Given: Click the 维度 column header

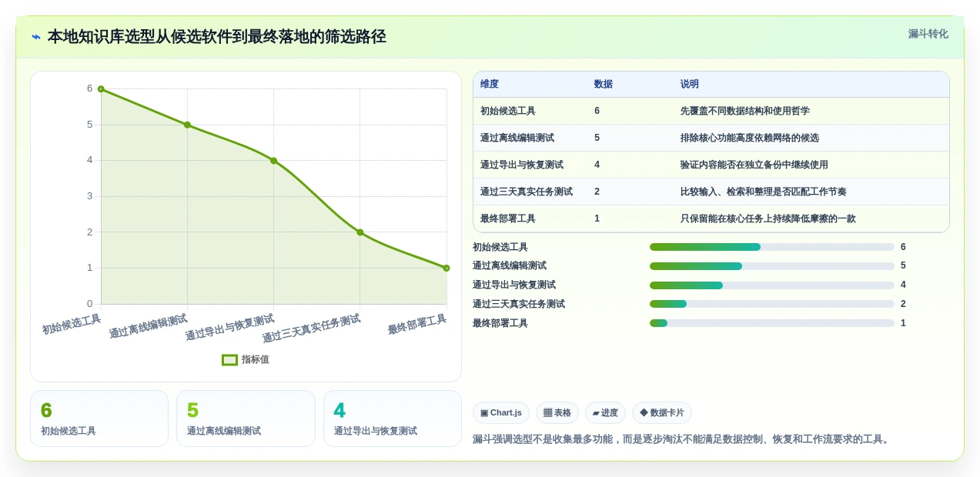Looking at the screenshot, I should coord(490,84).
